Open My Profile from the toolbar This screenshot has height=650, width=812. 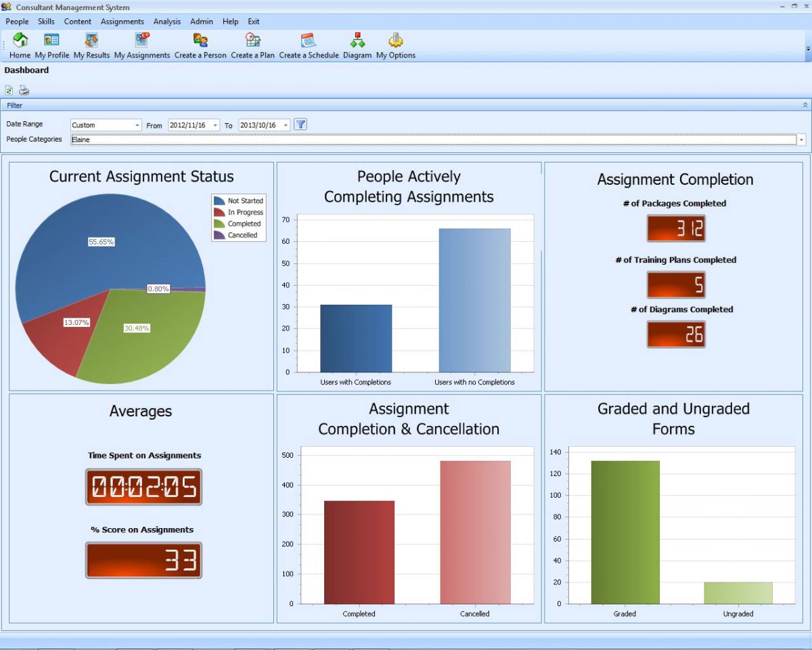coord(51,41)
